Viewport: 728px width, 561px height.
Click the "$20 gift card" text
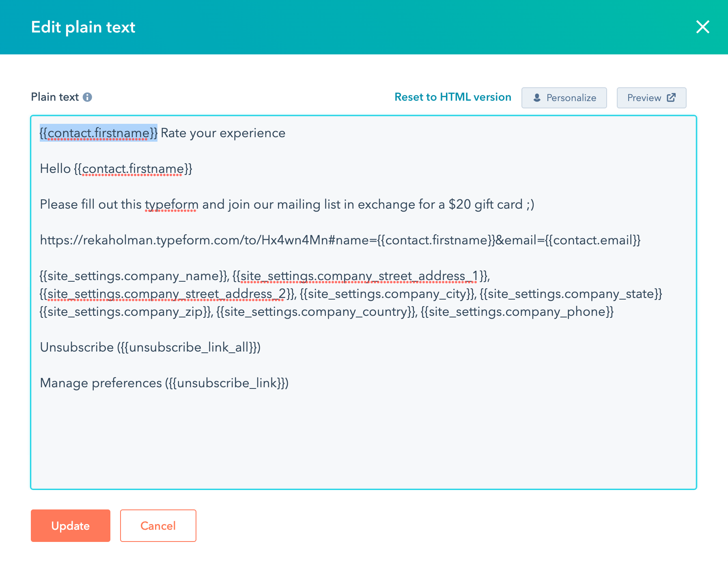point(485,205)
